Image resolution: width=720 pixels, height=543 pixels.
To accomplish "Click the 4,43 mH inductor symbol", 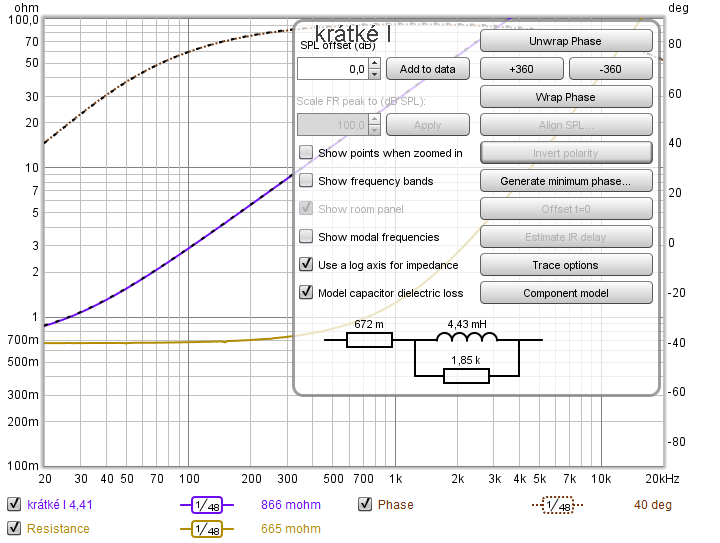I will pos(467,337).
